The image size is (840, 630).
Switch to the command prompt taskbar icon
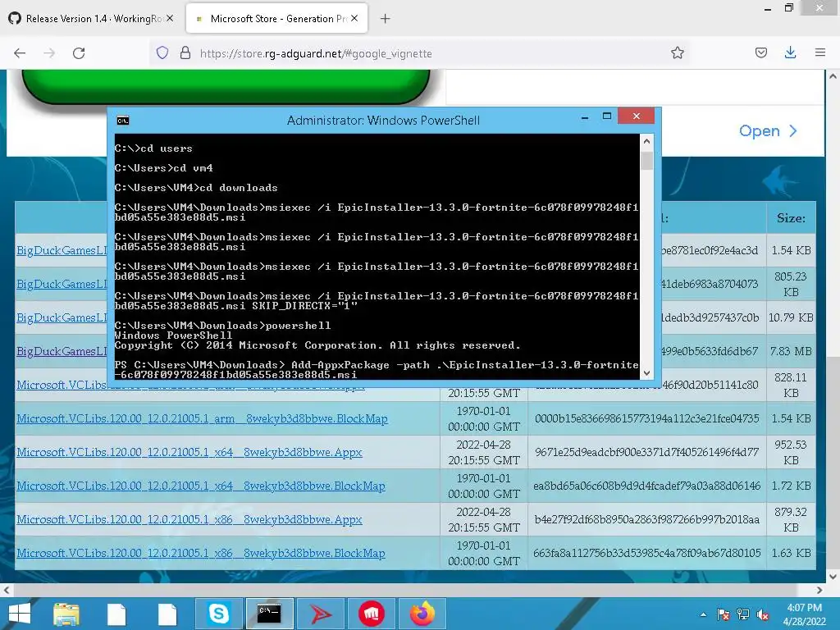tap(269, 614)
